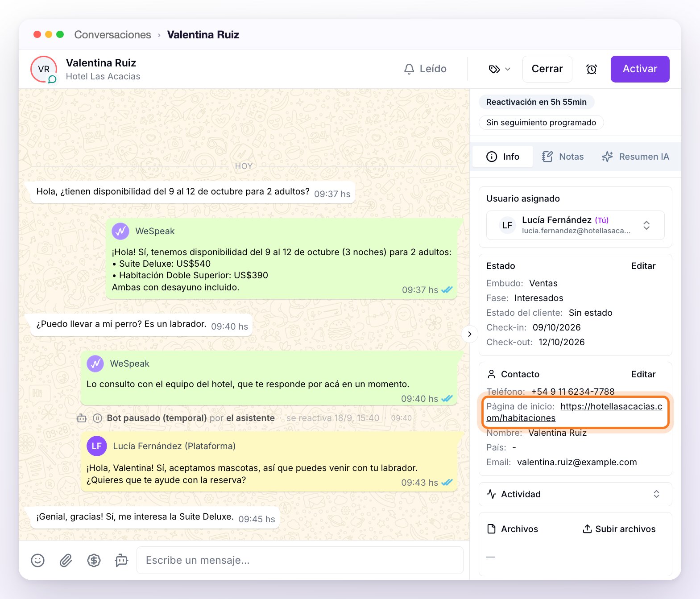Switch to the Info tab

point(503,157)
